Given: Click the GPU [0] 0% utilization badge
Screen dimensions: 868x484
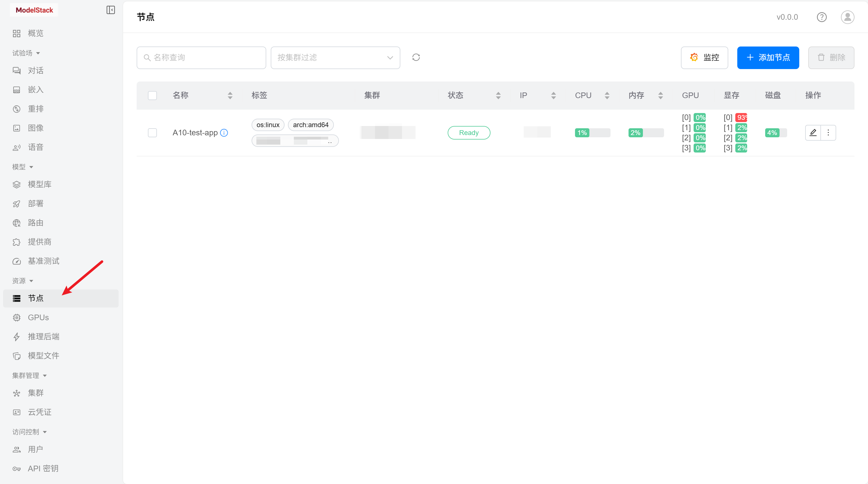Looking at the screenshot, I should [x=700, y=118].
